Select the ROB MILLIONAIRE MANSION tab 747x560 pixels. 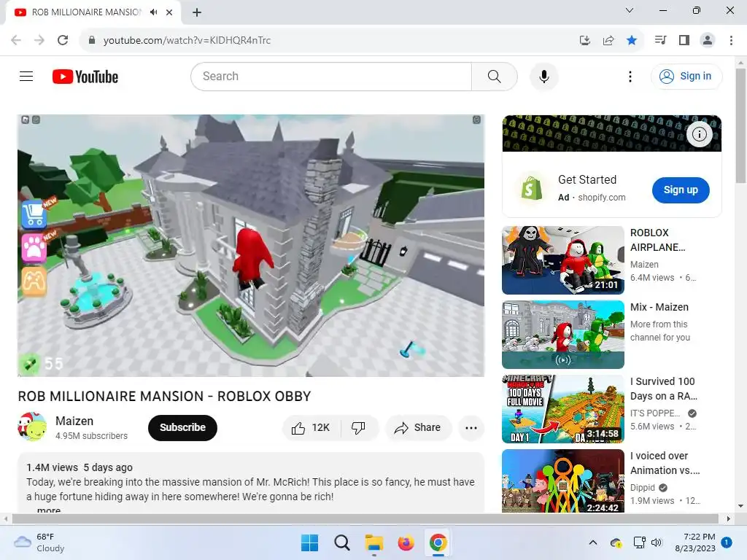pos(86,12)
